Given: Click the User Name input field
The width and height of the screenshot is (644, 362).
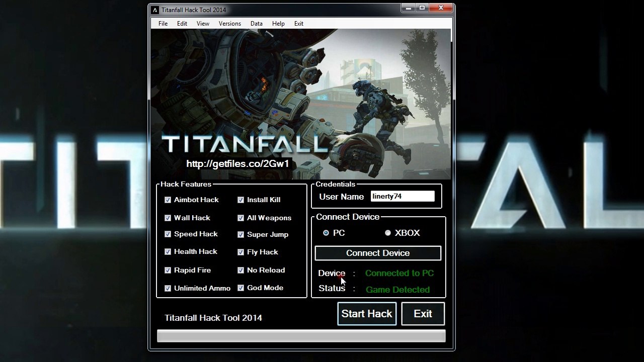Looking at the screenshot, I should click(403, 196).
